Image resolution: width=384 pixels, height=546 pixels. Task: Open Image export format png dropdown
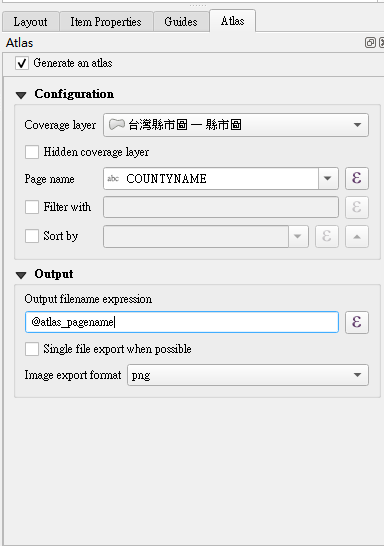248,375
